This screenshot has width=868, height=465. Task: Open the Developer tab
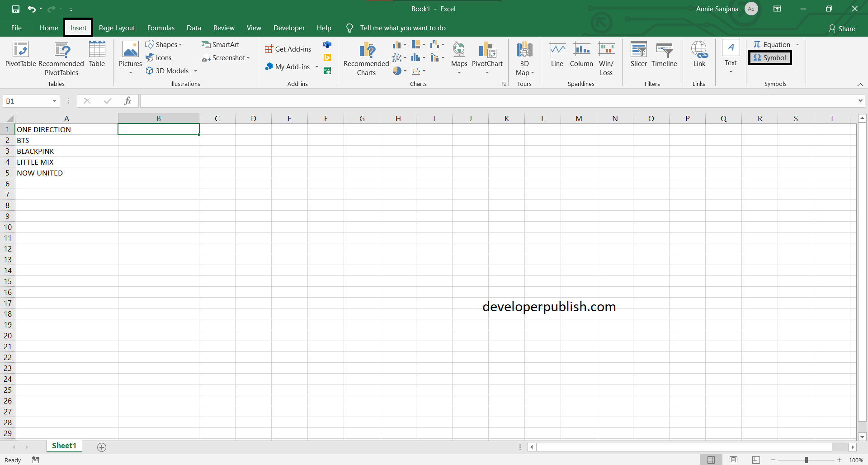click(x=289, y=28)
